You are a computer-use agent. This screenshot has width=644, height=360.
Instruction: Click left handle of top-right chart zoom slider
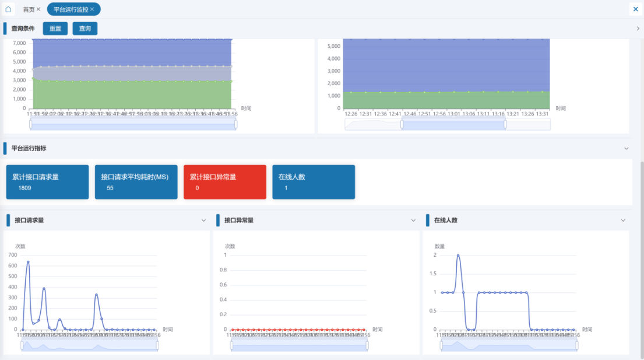tap(402, 124)
